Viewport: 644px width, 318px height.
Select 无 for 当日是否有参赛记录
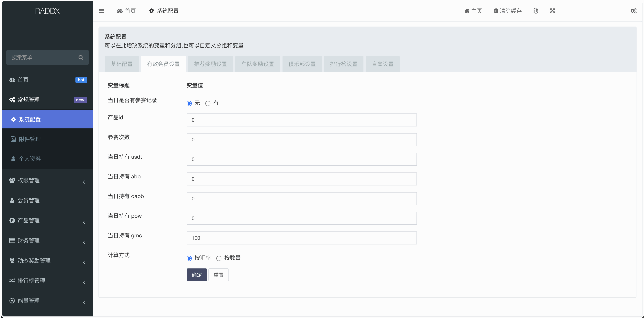click(x=189, y=103)
